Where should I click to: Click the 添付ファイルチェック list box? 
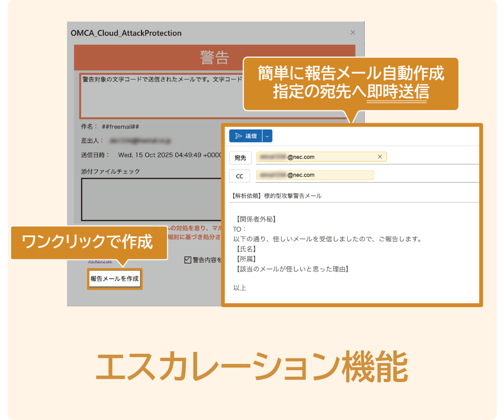tap(151, 199)
